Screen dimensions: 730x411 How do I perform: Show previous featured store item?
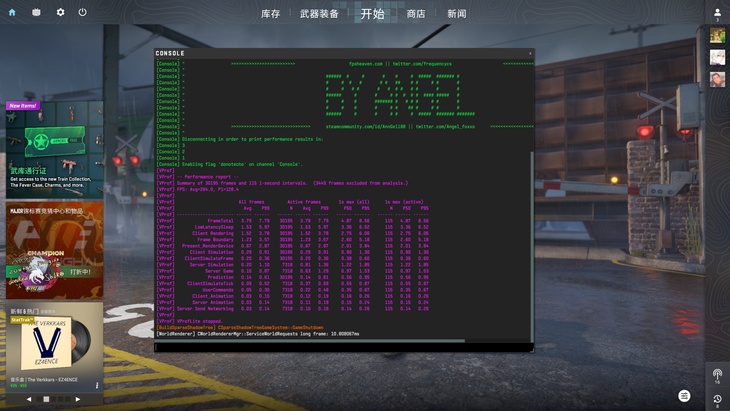pyautogui.click(x=29, y=399)
